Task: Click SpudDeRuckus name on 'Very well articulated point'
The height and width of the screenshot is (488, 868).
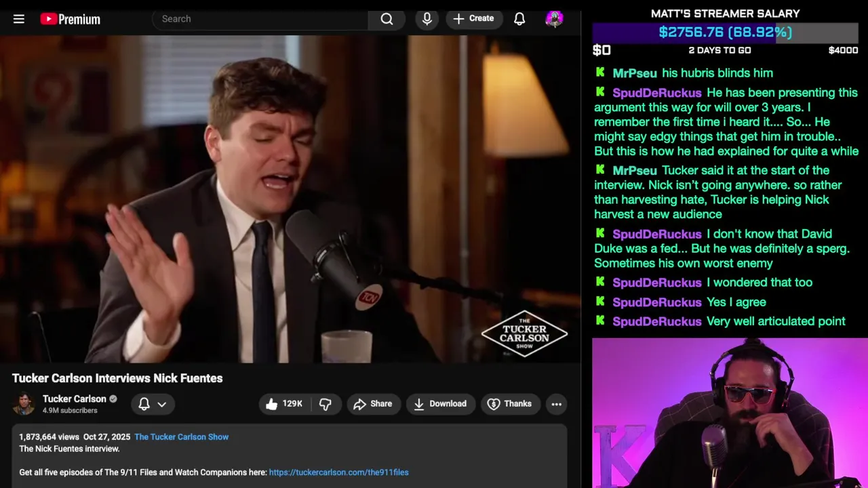Action: coord(657,322)
